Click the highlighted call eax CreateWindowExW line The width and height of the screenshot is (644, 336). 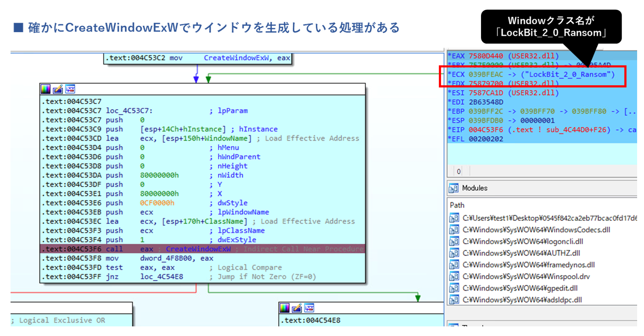pos(202,249)
